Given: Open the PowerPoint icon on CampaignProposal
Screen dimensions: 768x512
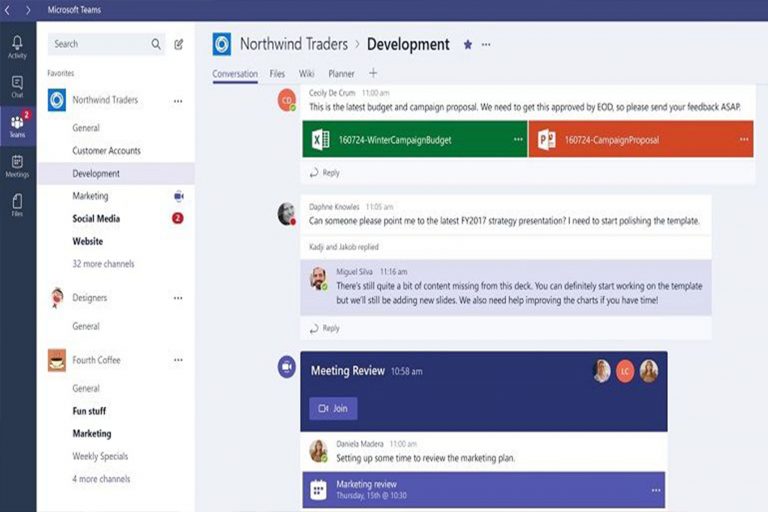Looking at the screenshot, I should [547, 140].
